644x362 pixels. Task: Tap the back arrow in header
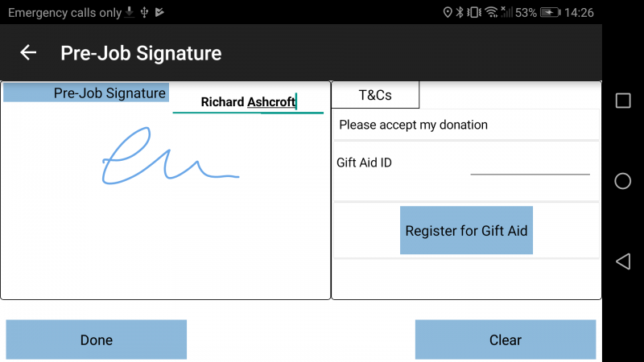28,52
